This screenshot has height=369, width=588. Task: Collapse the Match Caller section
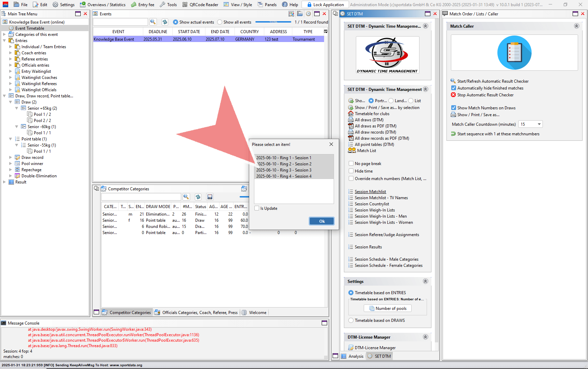tap(576, 26)
